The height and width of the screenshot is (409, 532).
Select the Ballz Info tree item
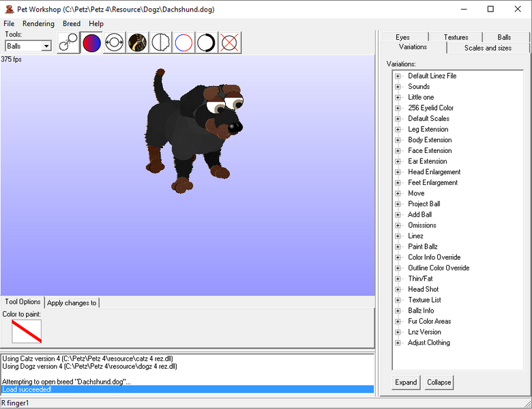[x=421, y=311]
